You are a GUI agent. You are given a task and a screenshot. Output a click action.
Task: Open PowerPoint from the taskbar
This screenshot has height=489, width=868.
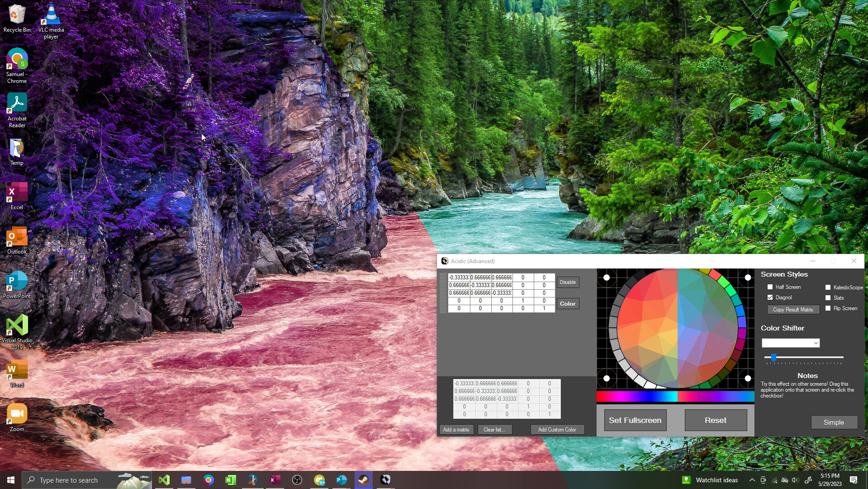tap(342, 479)
